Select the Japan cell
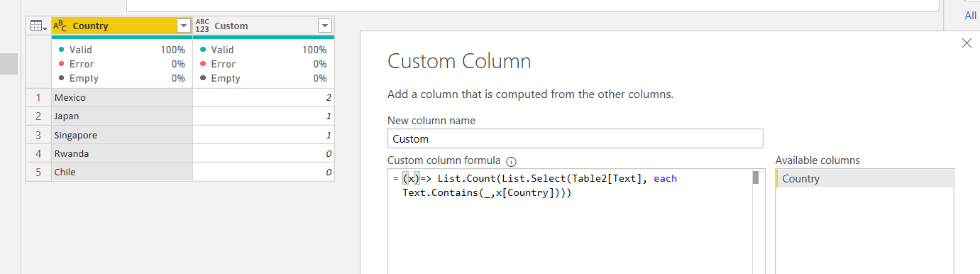 [121, 116]
